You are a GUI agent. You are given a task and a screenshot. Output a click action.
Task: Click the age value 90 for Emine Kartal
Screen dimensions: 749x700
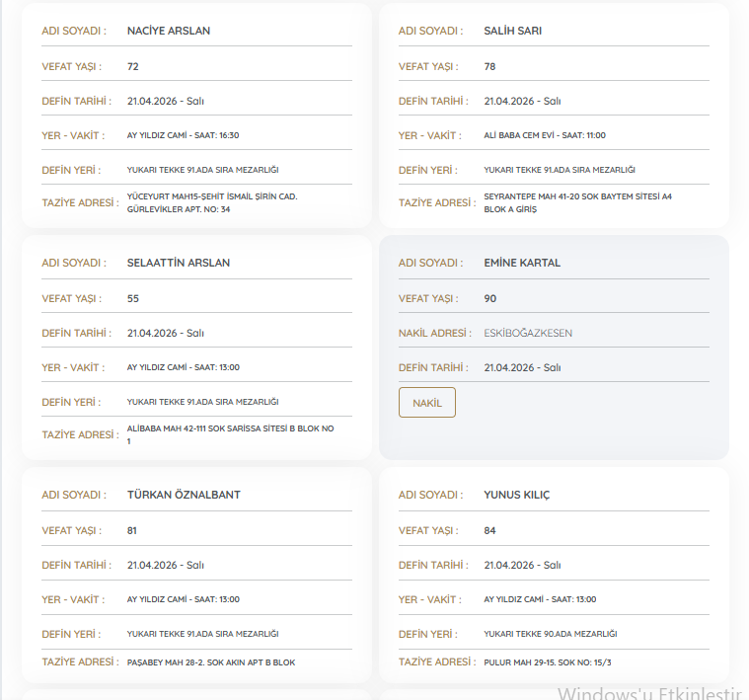490,298
